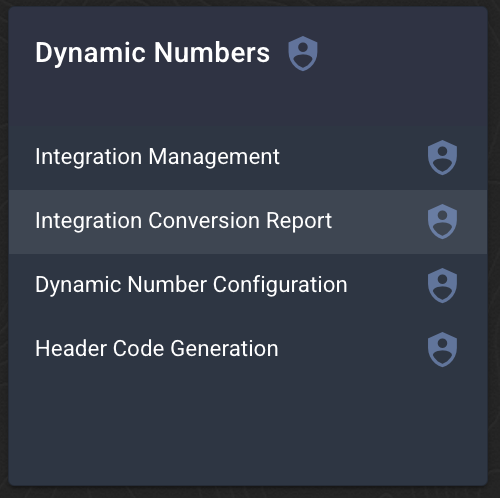Click the shield icon next to Header Code Generation
The width and height of the screenshot is (500, 498).
pos(442,349)
